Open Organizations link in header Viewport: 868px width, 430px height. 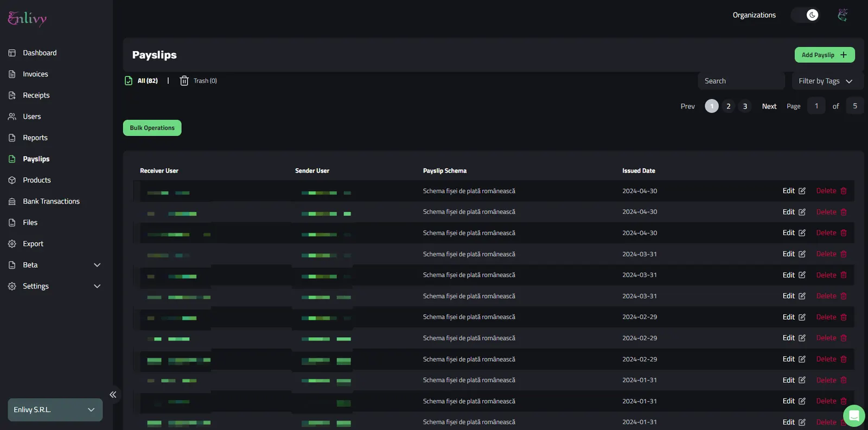(x=754, y=15)
